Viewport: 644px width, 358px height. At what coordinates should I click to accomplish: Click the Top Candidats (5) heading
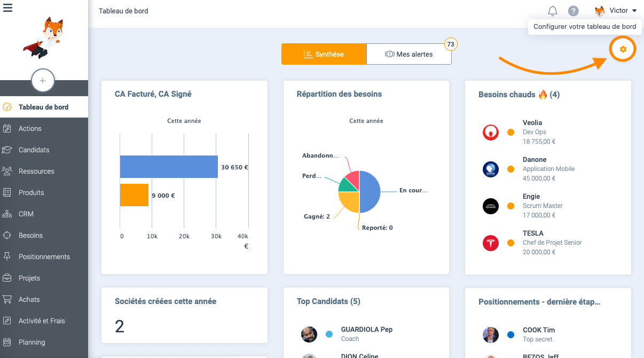click(x=328, y=301)
